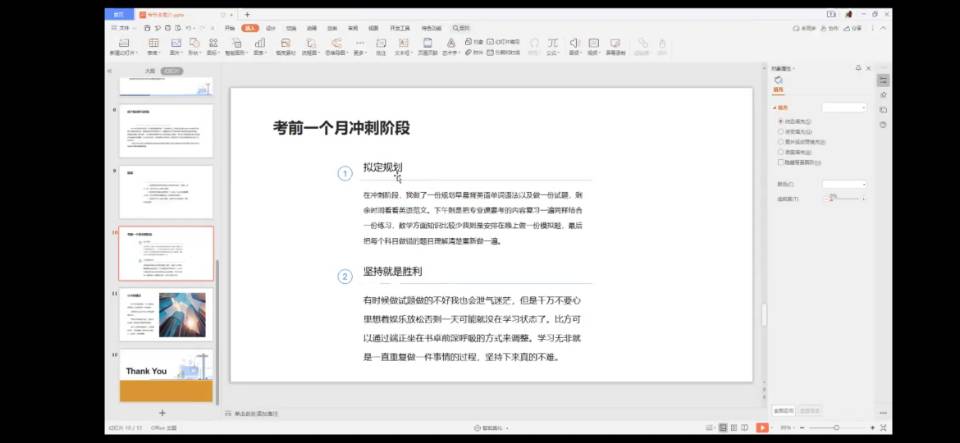Image resolution: width=960 pixels, height=443 pixels.
Task: Insert a table using the Table icon
Action: pyautogui.click(x=154, y=44)
